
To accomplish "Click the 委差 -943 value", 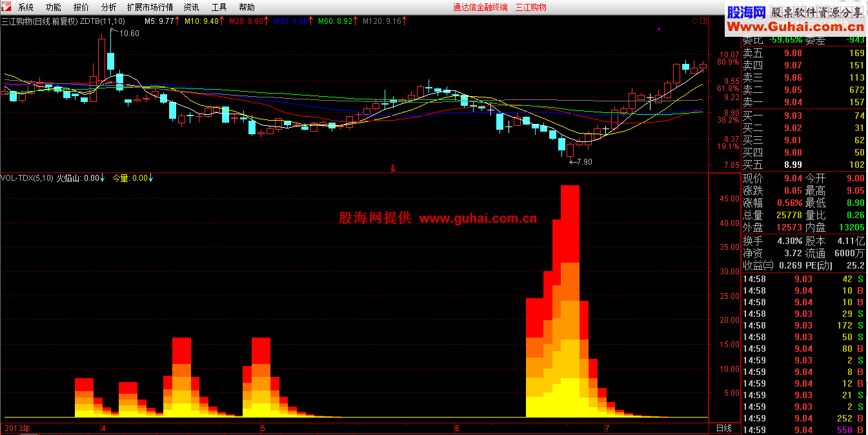I will (854, 41).
